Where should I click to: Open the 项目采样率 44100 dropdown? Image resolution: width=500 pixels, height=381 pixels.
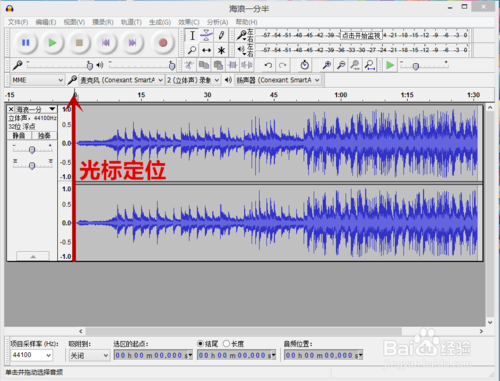pyautogui.click(x=31, y=355)
